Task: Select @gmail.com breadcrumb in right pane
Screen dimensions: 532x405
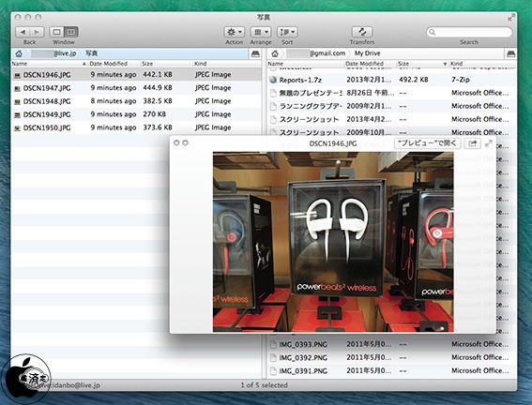Action: pyautogui.click(x=316, y=53)
